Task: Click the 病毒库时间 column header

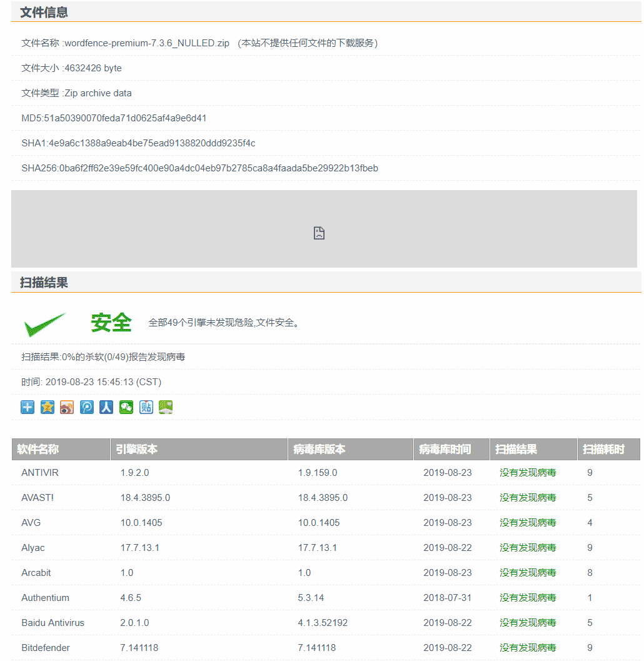Action: [x=452, y=450]
